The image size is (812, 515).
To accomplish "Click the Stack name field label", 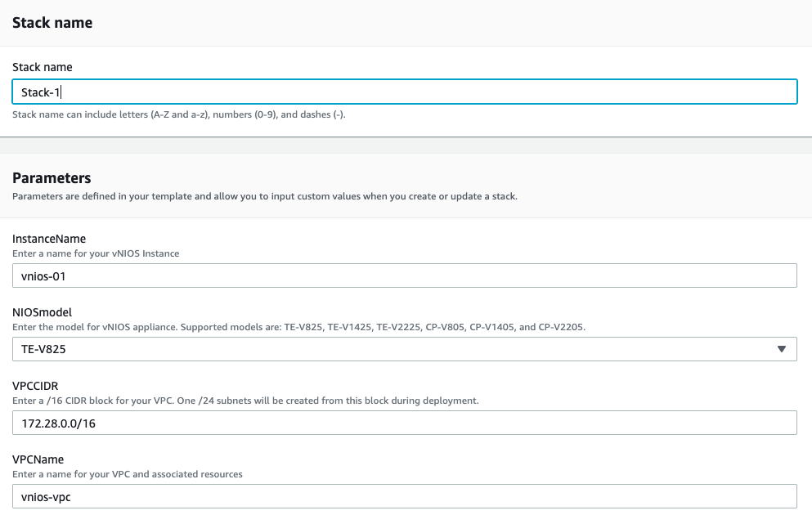I will tap(43, 67).
